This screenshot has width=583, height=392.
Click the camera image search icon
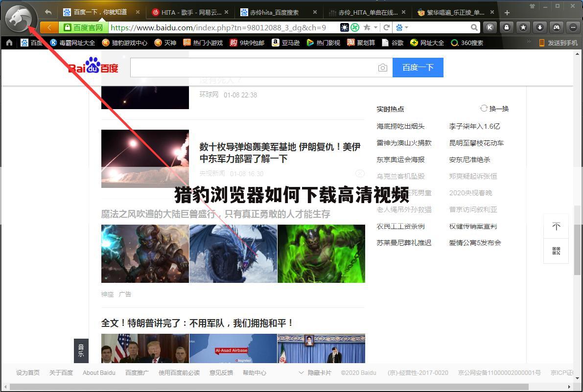(383, 68)
